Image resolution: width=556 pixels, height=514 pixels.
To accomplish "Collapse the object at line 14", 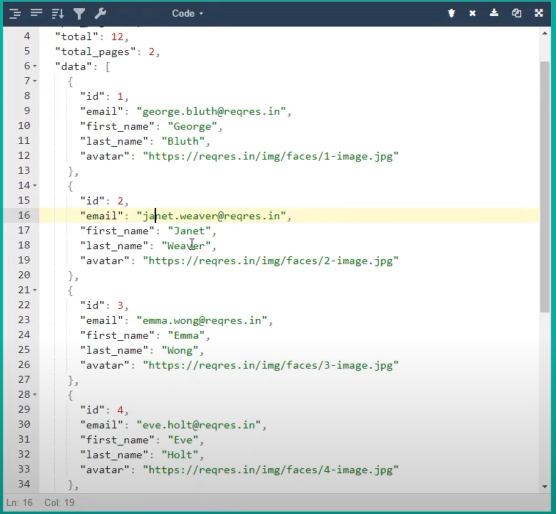I will 35,185.
